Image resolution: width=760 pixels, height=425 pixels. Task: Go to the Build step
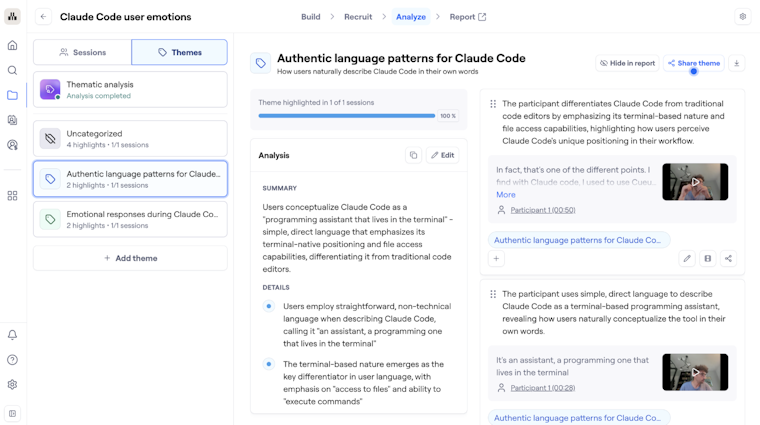click(311, 16)
